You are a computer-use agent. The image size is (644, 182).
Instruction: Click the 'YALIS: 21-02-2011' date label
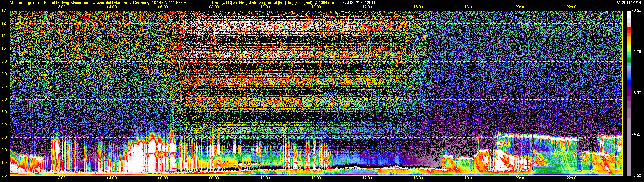tap(359, 3)
